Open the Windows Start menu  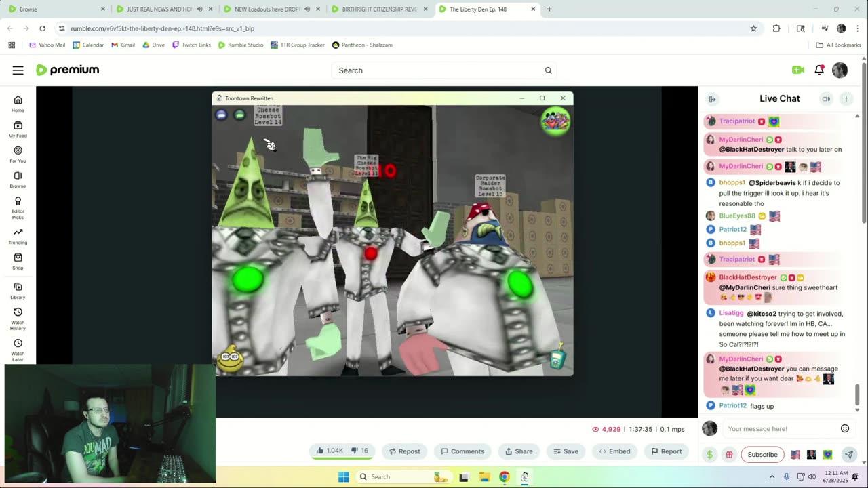tap(343, 476)
